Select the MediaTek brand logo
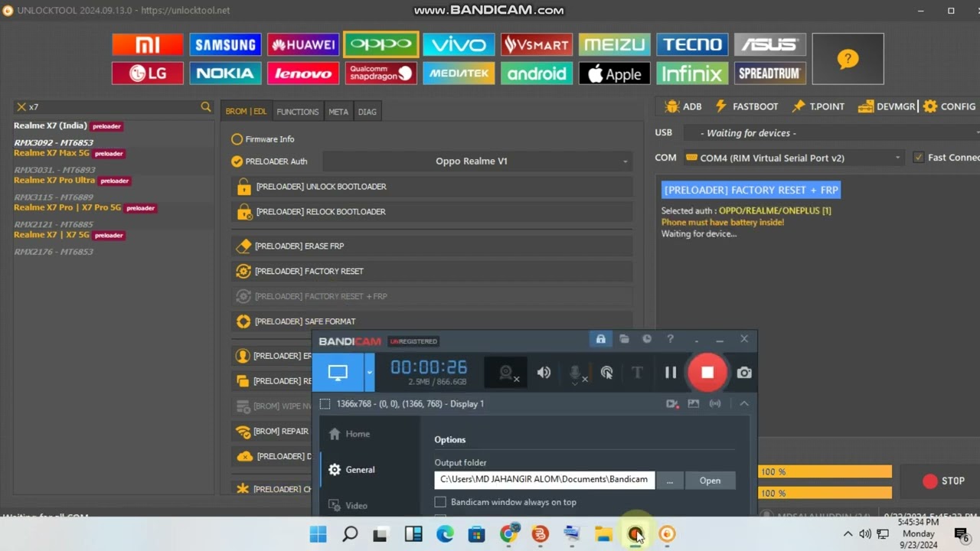Image resolution: width=980 pixels, height=551 pixels. tap(459, 73)
